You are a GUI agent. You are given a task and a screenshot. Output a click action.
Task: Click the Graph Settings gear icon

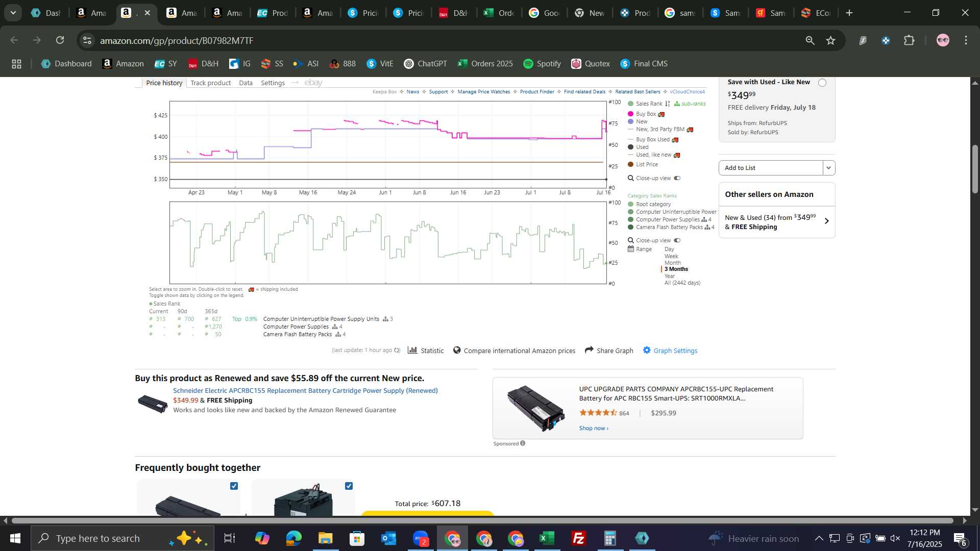(647, 350)
